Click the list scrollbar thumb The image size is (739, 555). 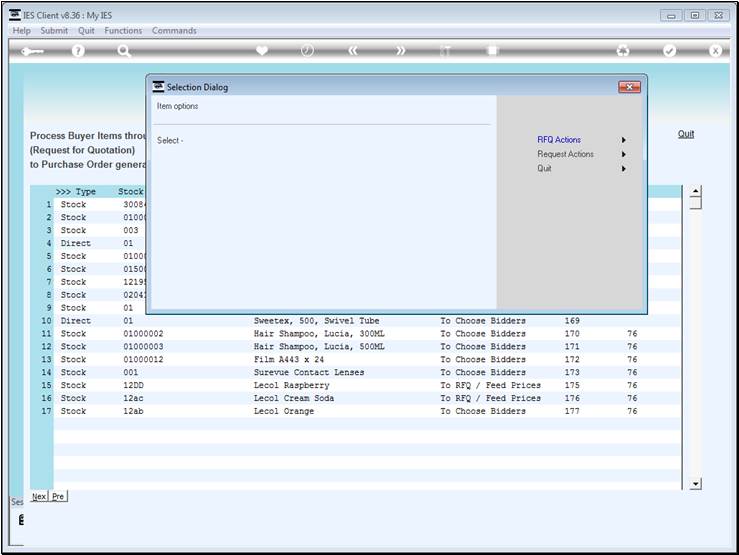(x=695, y=204)
